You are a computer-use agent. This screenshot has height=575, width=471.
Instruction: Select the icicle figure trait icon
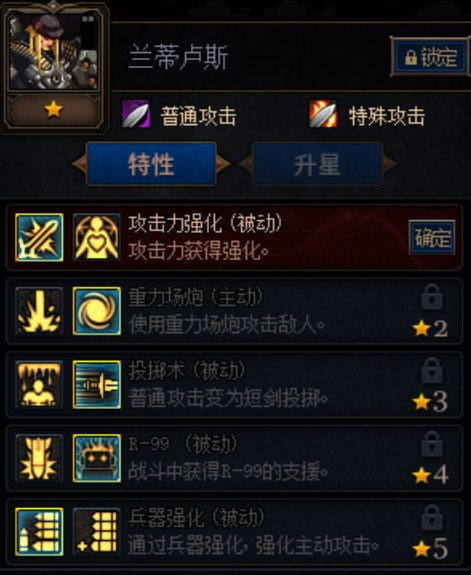[x=39, y=384]
